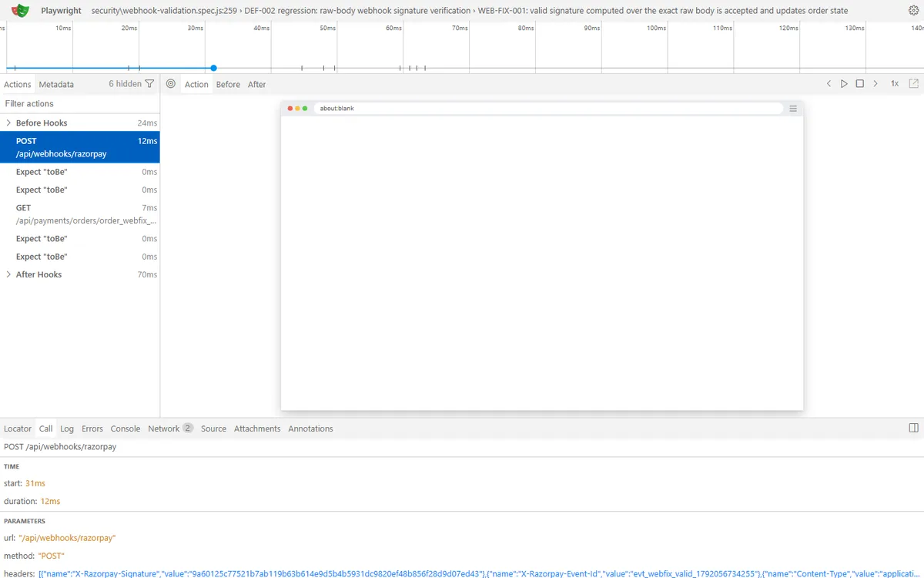
Task: Go to previous action with left chevron
Action: coord(829,83)
